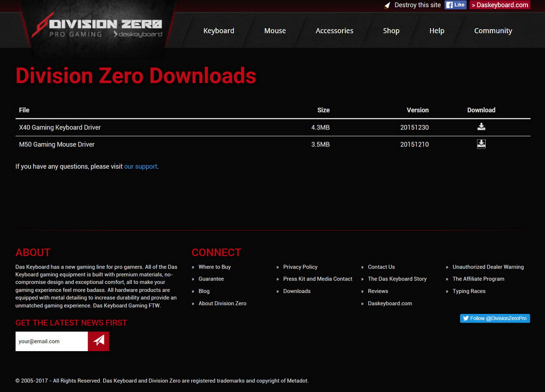The width and height of the screenshot is (545, 392).
Task: Open The Das Keyboard Story link
Action: pos(397,279)
